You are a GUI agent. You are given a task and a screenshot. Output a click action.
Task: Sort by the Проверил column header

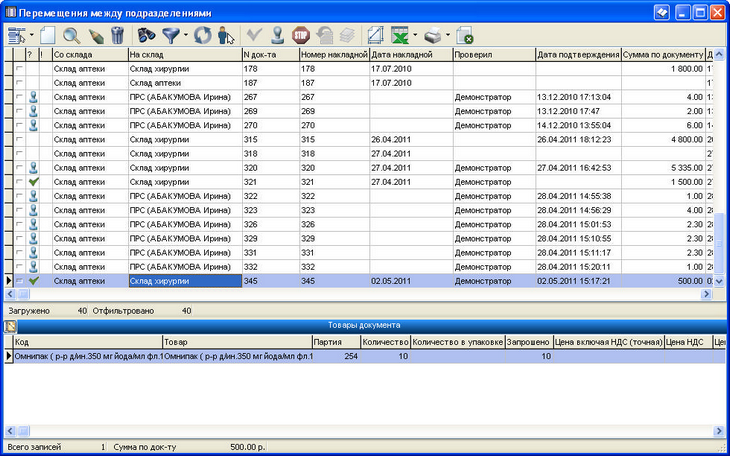click(494, 54)
